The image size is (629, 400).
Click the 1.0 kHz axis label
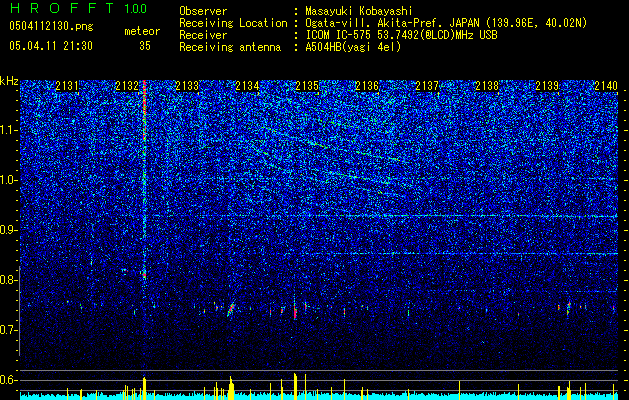[x=9, y=180]
